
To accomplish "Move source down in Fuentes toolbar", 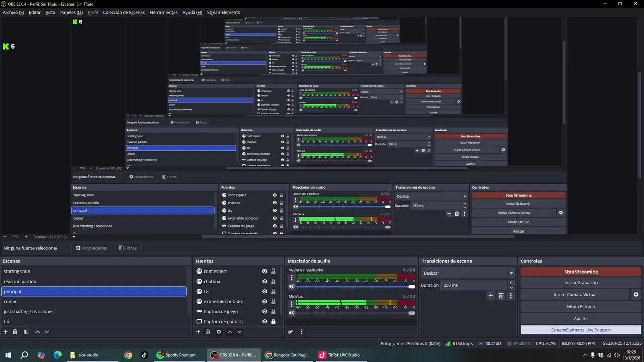I will click(239, 332).
